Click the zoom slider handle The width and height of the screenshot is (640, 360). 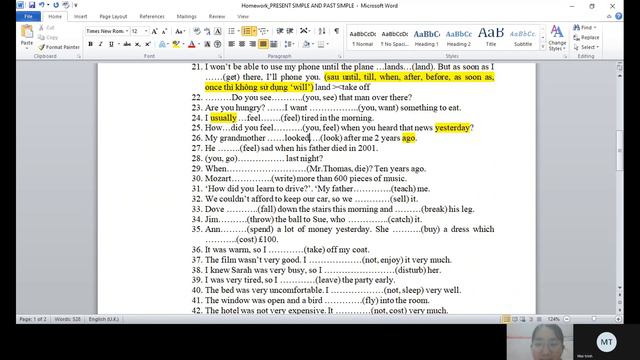594,319
